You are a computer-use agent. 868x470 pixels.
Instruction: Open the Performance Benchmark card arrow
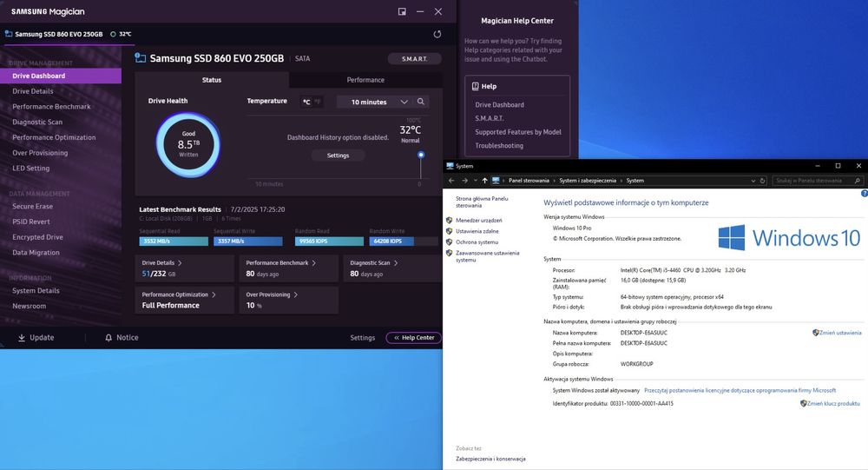pos(314,262)
